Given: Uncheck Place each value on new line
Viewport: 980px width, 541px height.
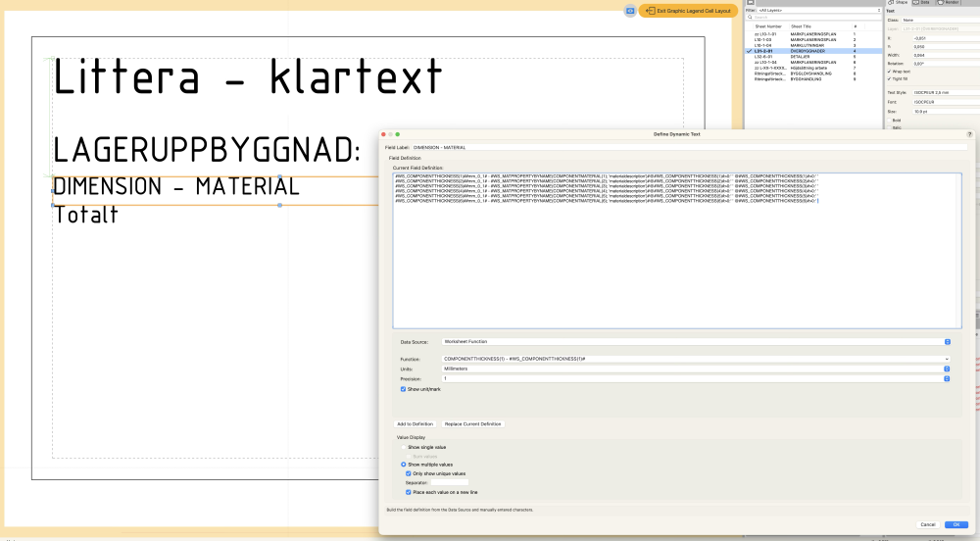Looking at the screenshot, I should click(409, 492).
